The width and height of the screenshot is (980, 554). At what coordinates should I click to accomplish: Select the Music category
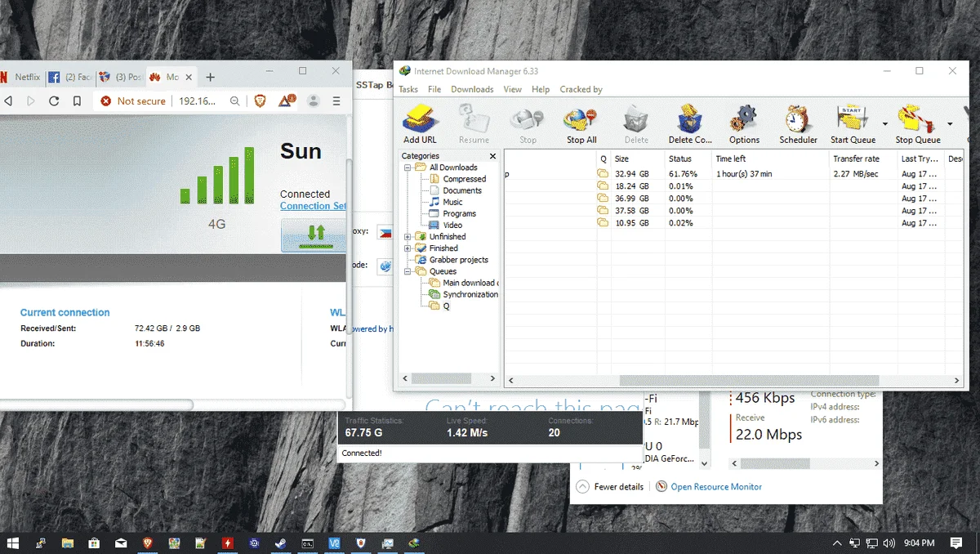(x=452, y=202)
